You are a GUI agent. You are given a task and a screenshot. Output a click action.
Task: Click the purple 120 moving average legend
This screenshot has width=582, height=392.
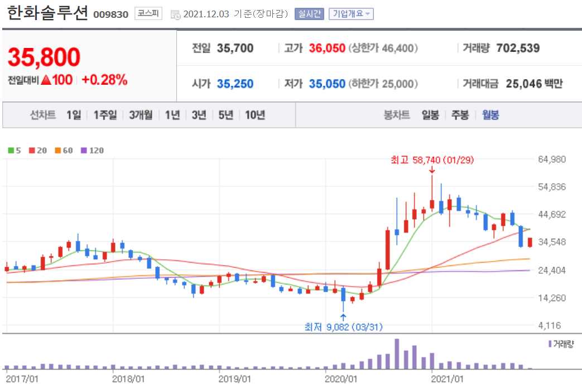click(92, 150)
